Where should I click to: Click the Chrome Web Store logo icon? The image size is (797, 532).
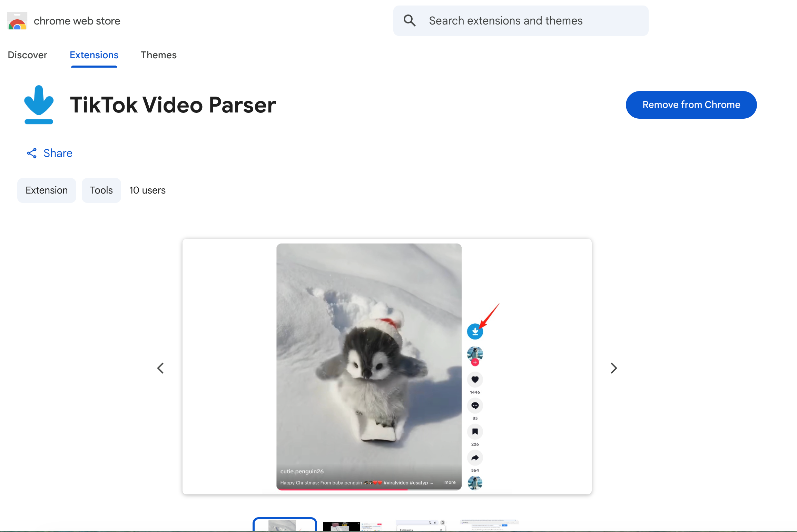click(17, 21)
